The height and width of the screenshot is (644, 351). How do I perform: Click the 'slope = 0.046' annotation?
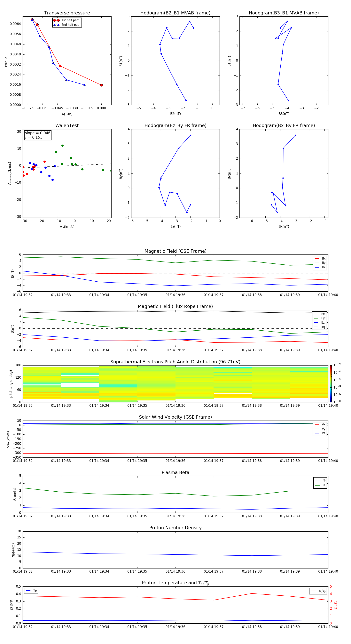click(38, 133)
